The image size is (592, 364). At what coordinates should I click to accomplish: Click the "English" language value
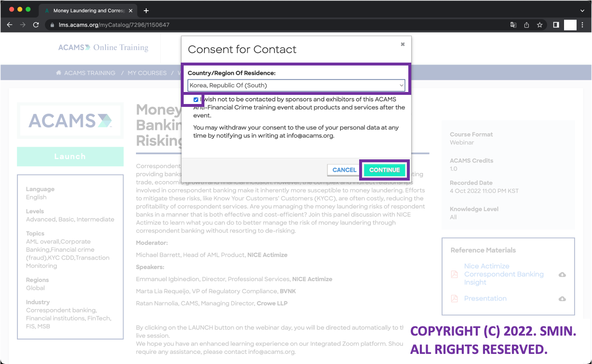[36, 197]
